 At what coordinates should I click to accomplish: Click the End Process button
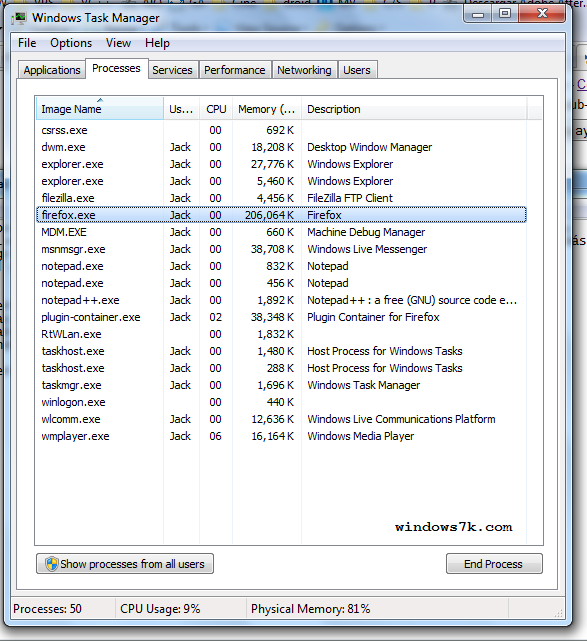(494, 564)
